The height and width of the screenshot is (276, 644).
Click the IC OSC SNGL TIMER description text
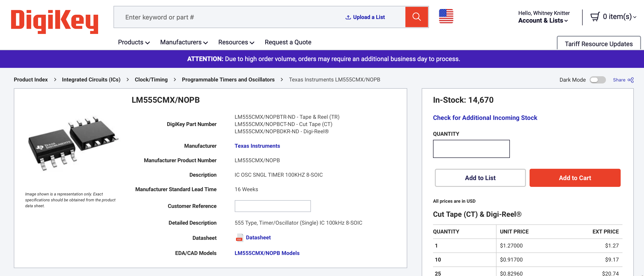[278, 175]
